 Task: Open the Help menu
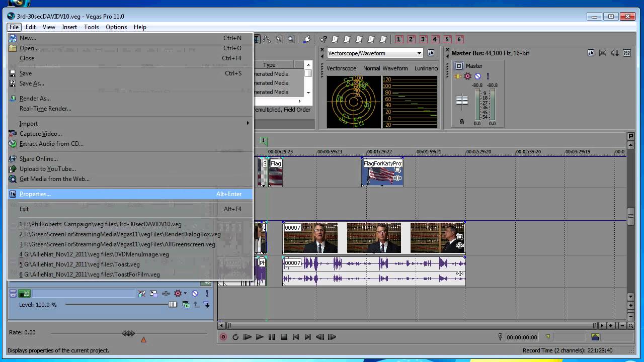click(x=140, y=27)
